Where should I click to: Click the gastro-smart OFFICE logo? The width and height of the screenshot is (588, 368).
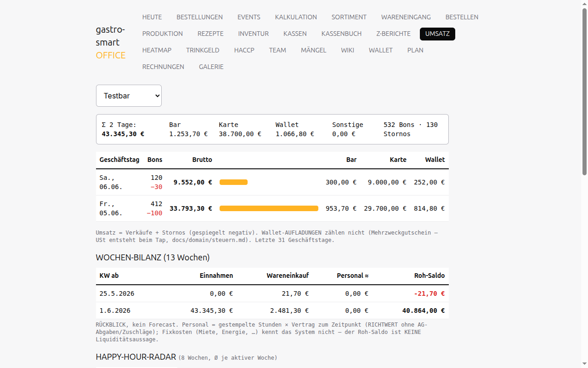(111, 42)
